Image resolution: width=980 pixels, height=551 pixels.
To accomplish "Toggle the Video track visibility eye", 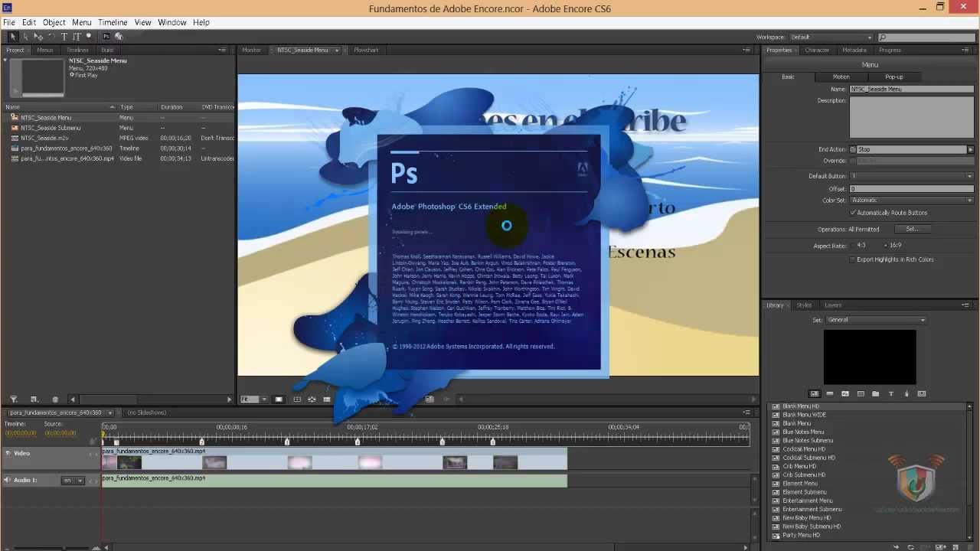I will point(8,453).
